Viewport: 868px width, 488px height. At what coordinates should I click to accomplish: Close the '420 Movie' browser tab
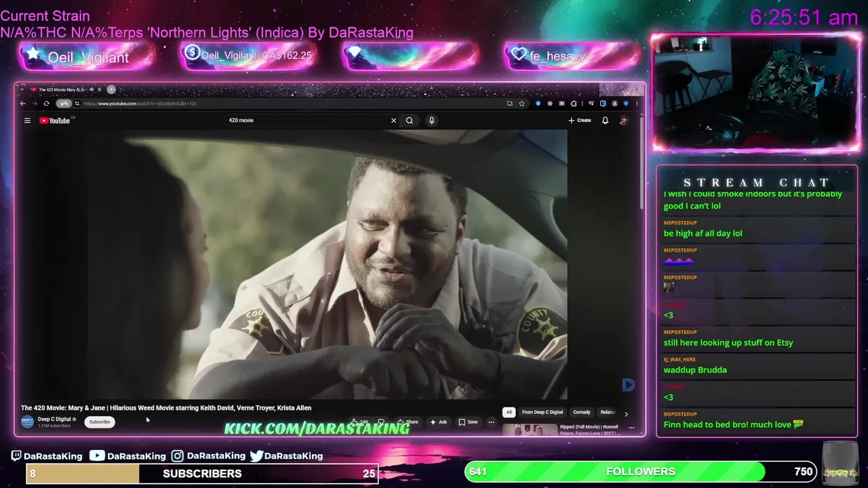(x=99, y=89)
